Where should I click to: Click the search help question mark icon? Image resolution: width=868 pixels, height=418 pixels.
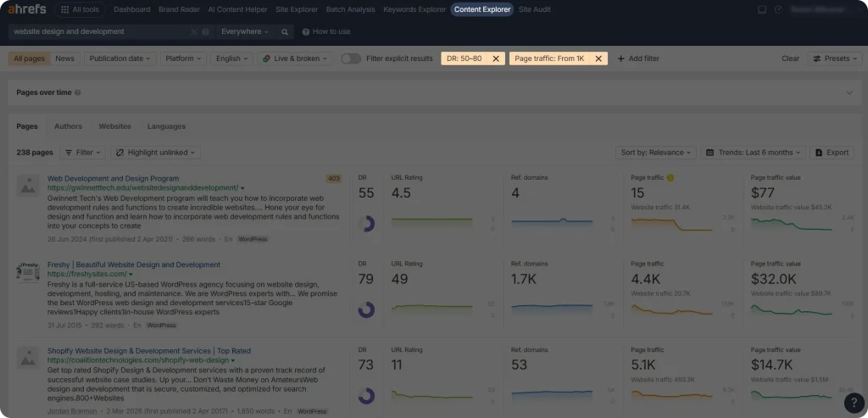tap(206, 32)
